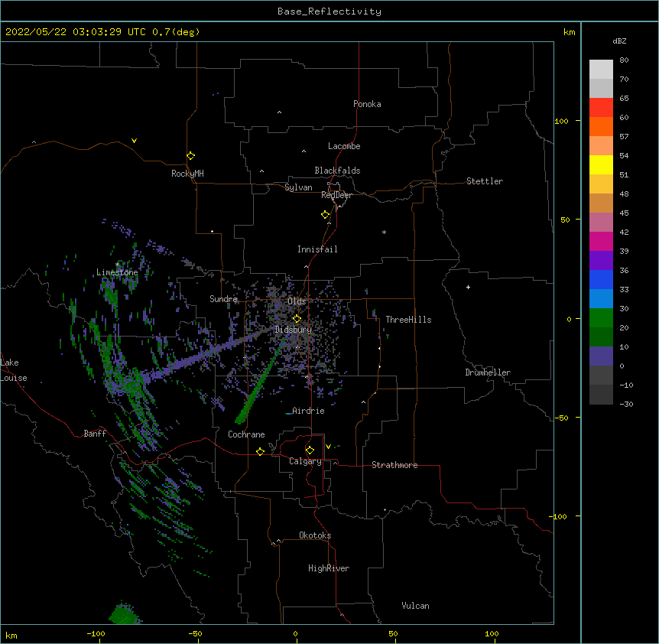Click the yellow diamond marker between Olds and Didsbury
Screen dimensions: 659x644
pyautogui.click(x=297, y=319)
